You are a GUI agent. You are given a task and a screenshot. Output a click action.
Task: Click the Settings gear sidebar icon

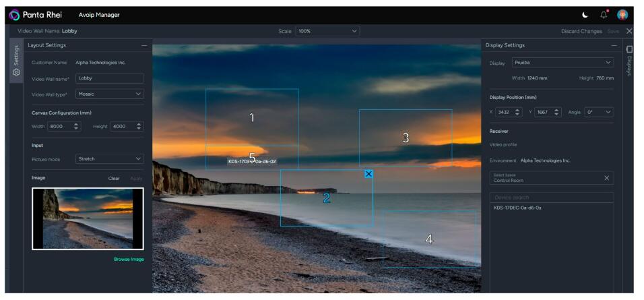16,72
